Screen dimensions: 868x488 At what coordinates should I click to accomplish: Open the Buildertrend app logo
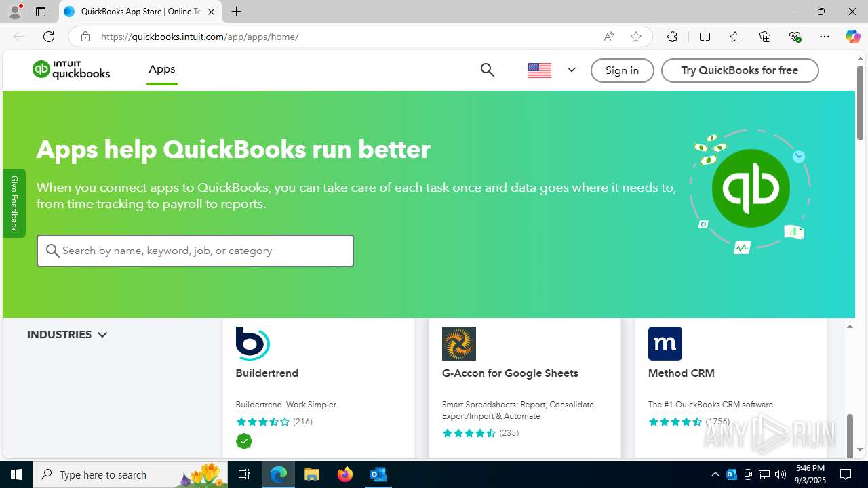(252, 343)
